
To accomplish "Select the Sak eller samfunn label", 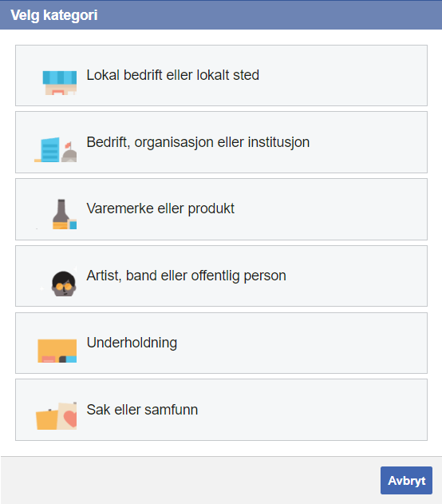I will pos(142,410).
